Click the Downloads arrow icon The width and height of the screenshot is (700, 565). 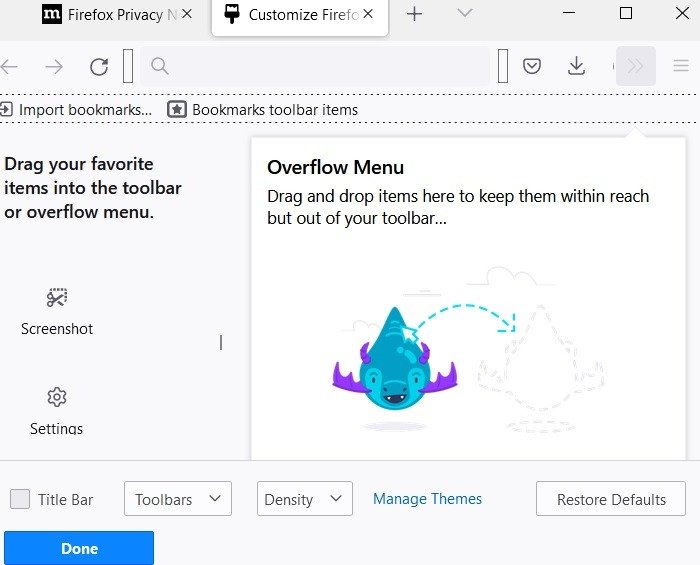coord(576,66)
